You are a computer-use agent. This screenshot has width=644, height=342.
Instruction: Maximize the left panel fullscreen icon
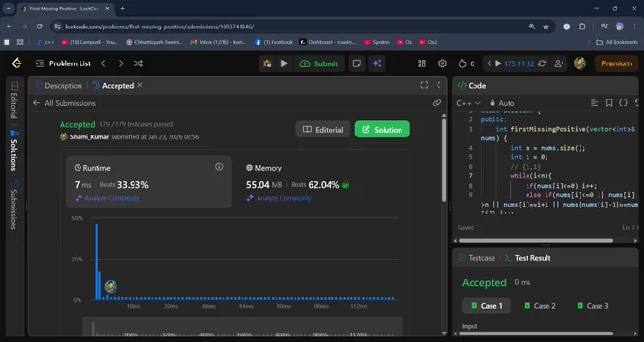click(x=424, y=85)
